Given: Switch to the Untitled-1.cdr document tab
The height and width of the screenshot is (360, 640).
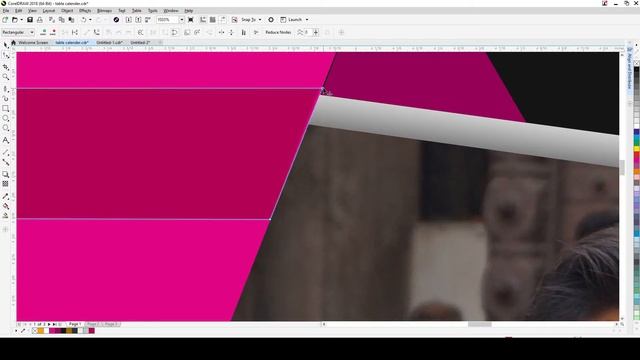Looking at the screenshot, I should coord(109,42).
